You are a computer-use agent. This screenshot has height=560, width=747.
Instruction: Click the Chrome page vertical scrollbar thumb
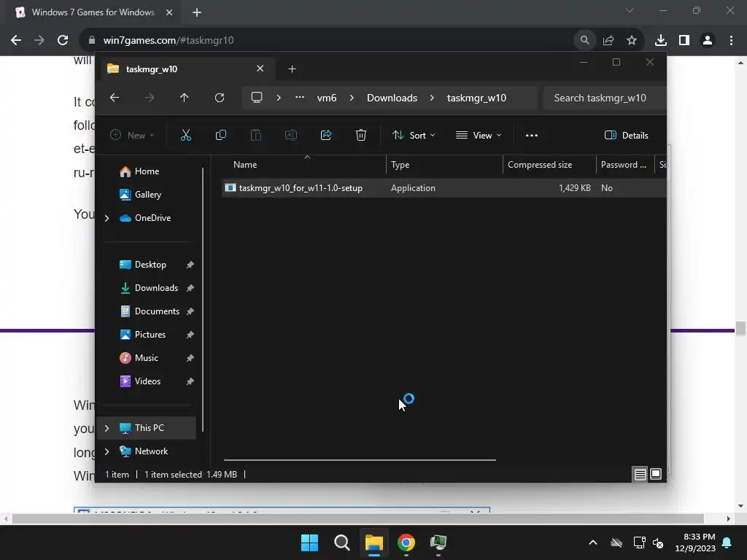tap(740, 329)
